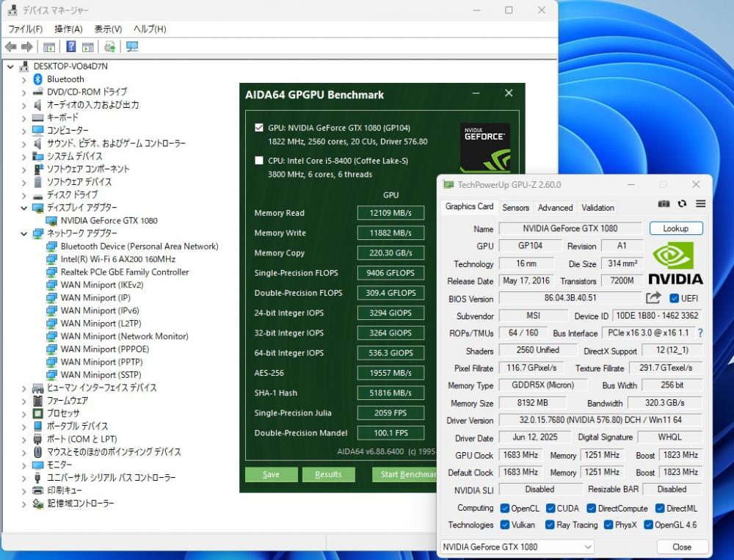Switch to the Graphics Card tab in GPU-Z
Viewport: 734px width, 560px height.
(x=469, y=206)
